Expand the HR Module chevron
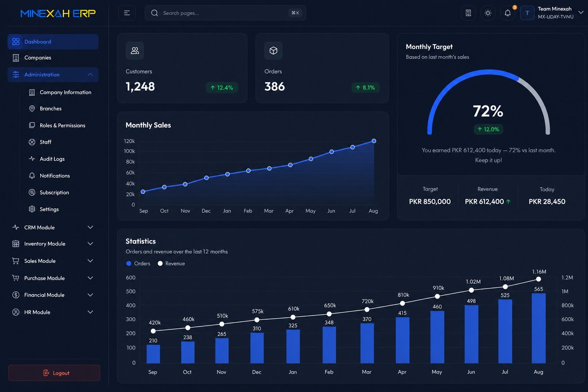 pyautogui.click(x=90, y=312)
